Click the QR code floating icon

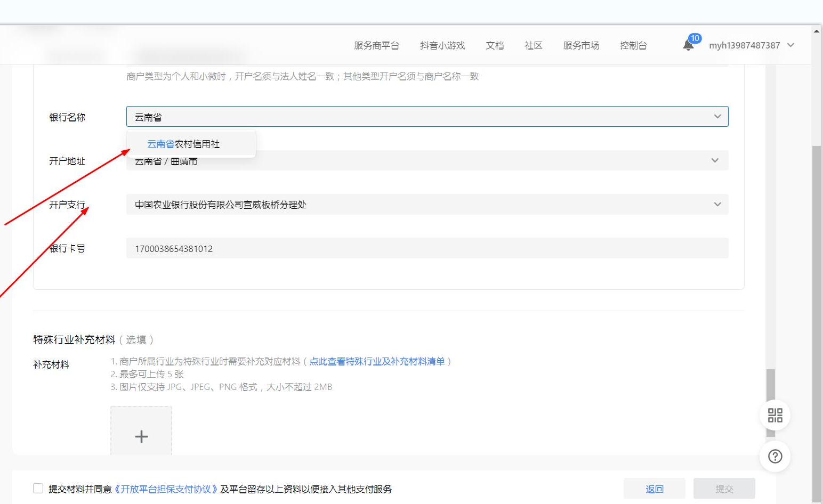coord(775,415)
